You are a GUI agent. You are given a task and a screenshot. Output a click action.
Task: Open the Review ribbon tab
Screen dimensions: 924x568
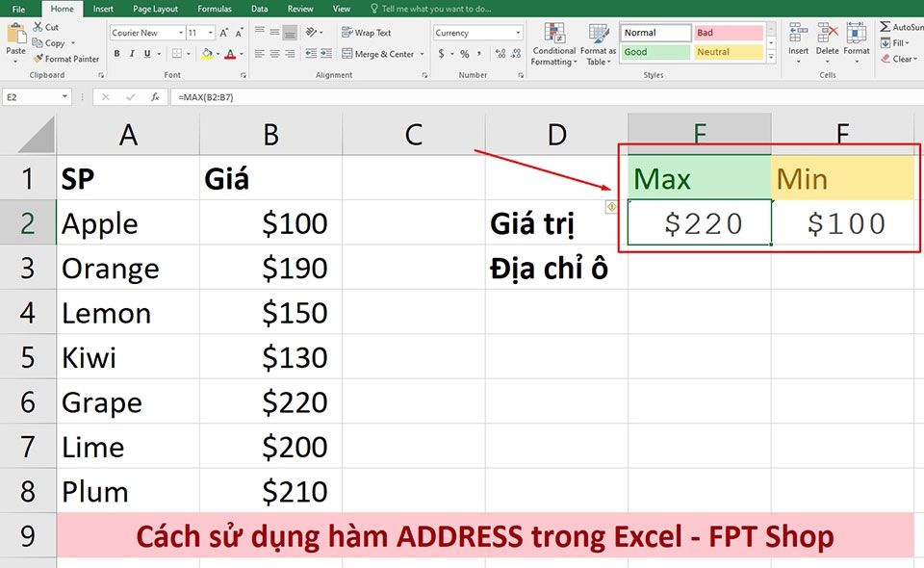click(x=300, y=9)
